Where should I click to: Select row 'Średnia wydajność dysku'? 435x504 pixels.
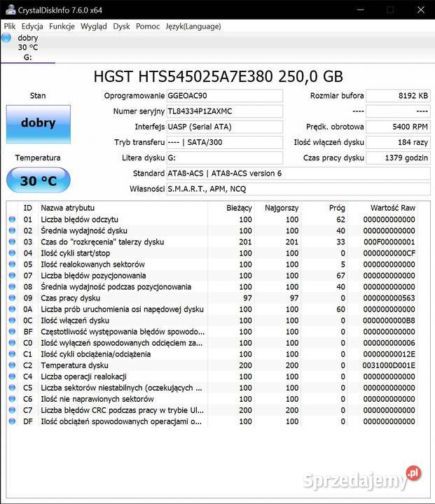point(212,231)
